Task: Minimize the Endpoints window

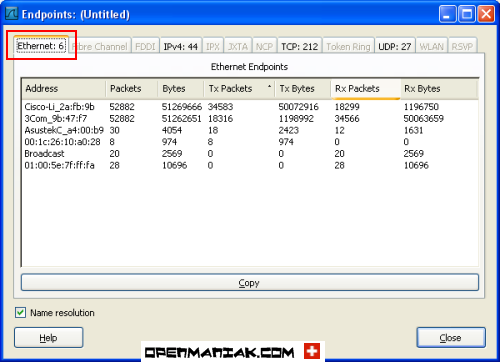Action: point(447,14)
